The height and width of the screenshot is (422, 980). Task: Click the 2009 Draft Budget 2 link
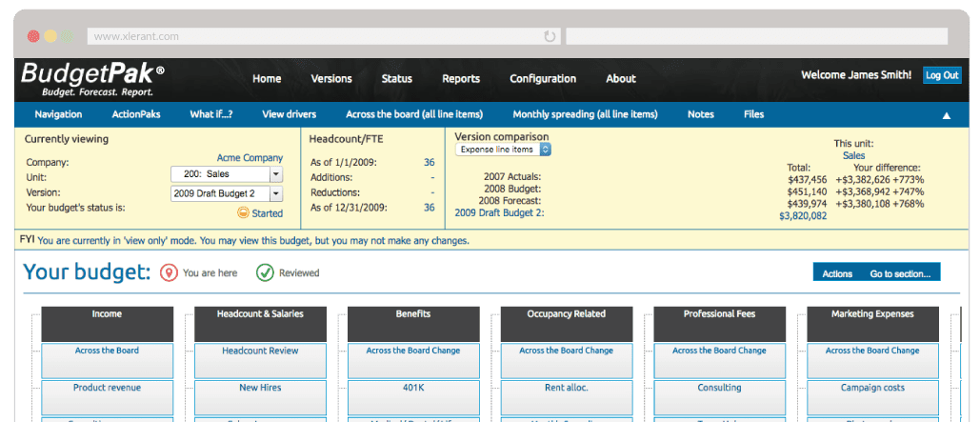pyautogui.click(x=499, y=212)
